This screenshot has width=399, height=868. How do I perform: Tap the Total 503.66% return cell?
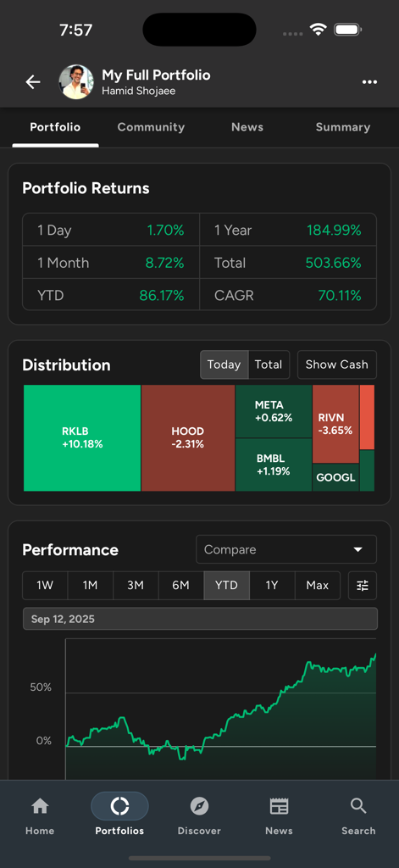point(288,263)
